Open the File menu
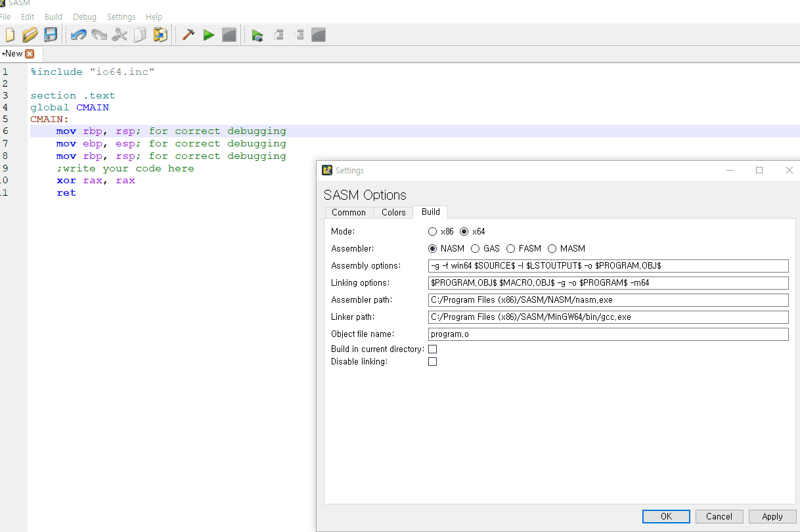Viewport: 800px width, 532px height. 5,16
